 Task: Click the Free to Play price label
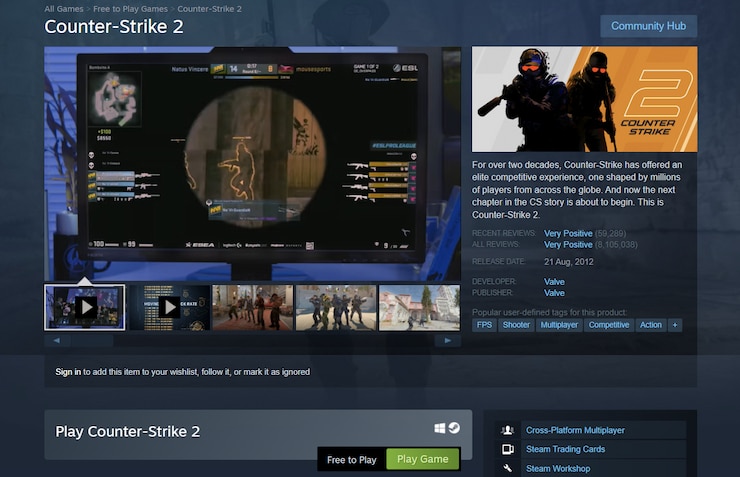pos(352,460)
